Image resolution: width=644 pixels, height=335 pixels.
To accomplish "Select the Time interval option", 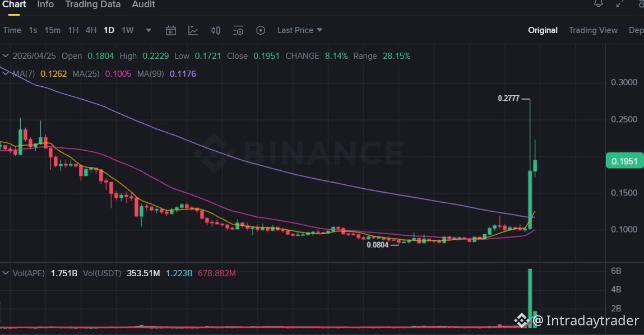I will [12, 30].
